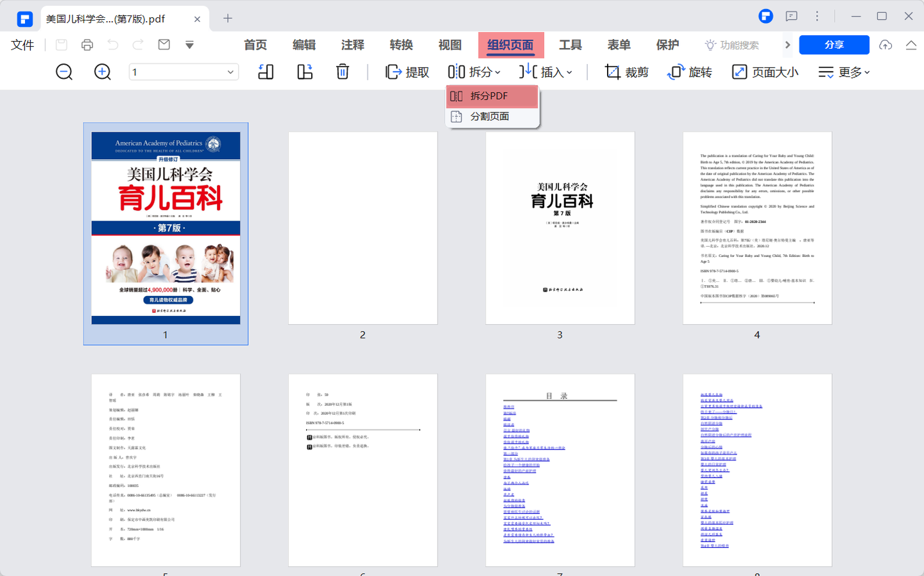Click the 裁剪 crop tool
Viewport: 924px width, 576px height.
pyautogui.click(x=627, y=72)
